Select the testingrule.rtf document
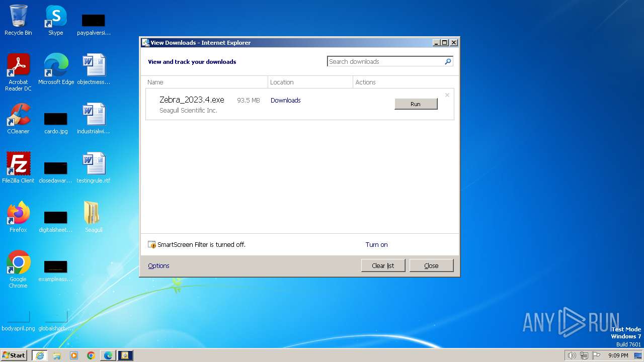This screenshot has height=362, width=644. [94, 167]
